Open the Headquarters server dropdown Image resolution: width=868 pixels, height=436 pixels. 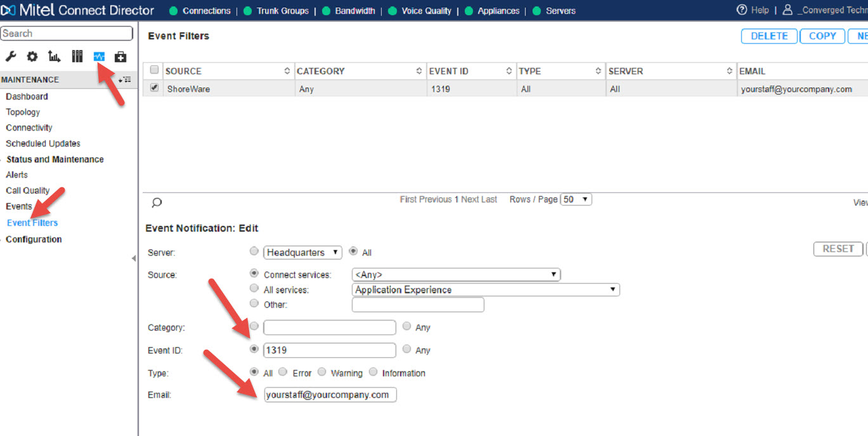[302, 253]
